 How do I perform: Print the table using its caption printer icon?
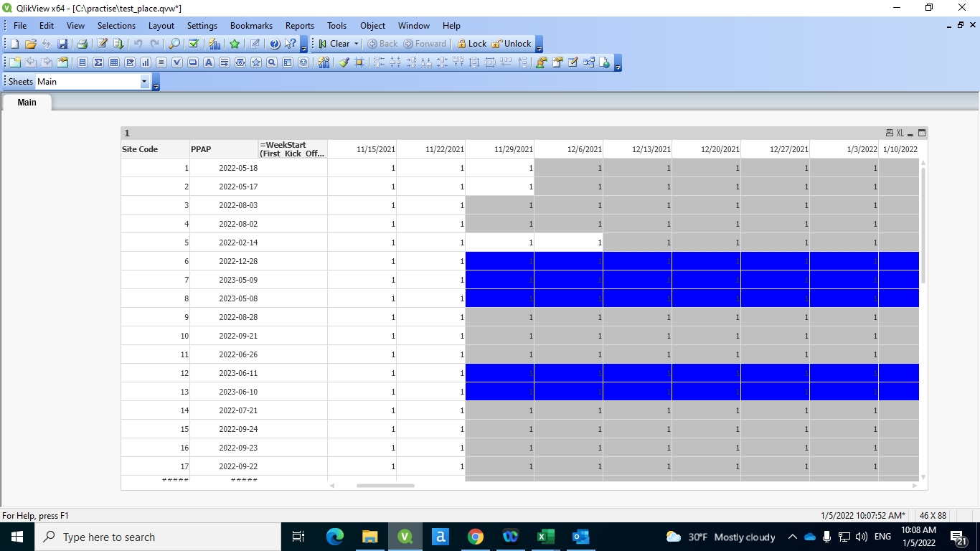[x=889, y=133]
